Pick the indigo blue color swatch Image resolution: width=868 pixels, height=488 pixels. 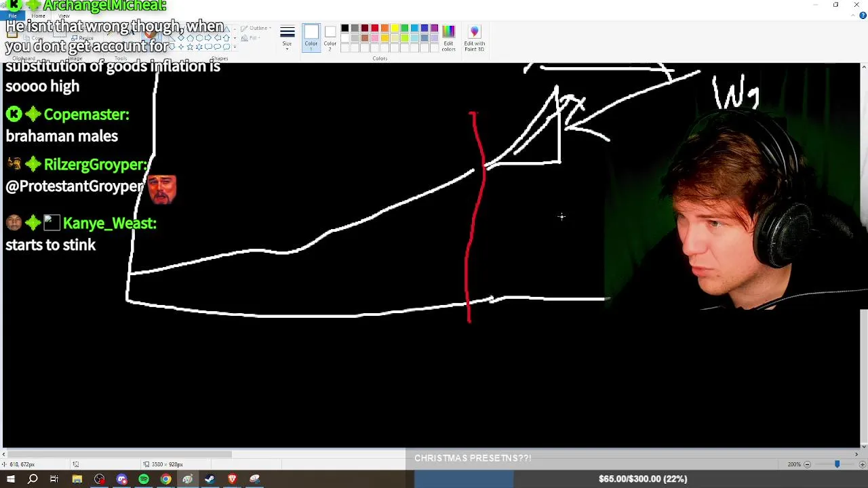pos(425,28)
